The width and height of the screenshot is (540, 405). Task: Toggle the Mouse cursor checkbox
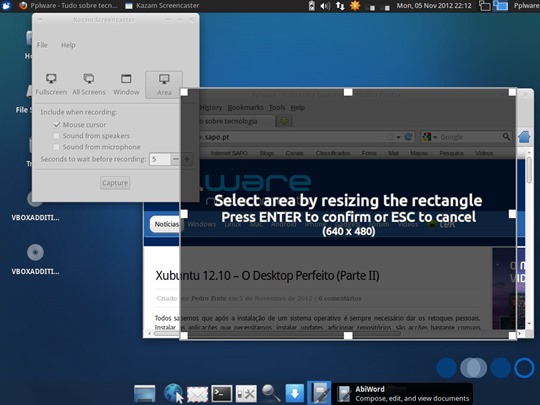click(x=57, y=125)
